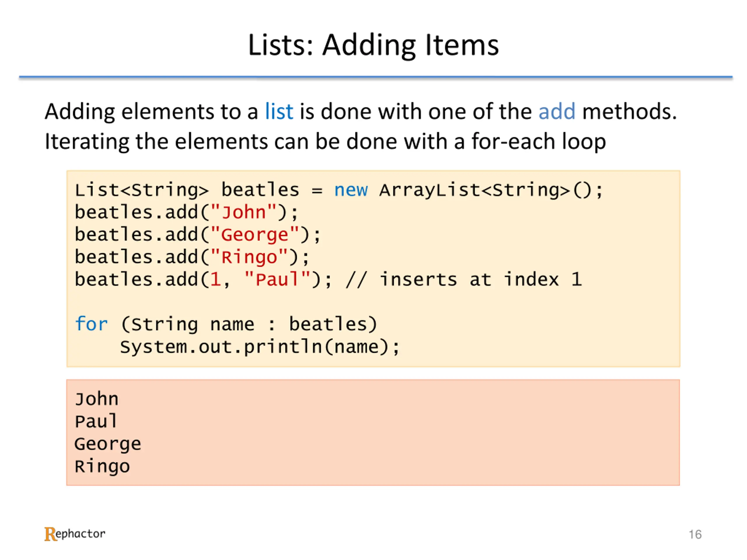Click the page number 16

coord(695,534)
